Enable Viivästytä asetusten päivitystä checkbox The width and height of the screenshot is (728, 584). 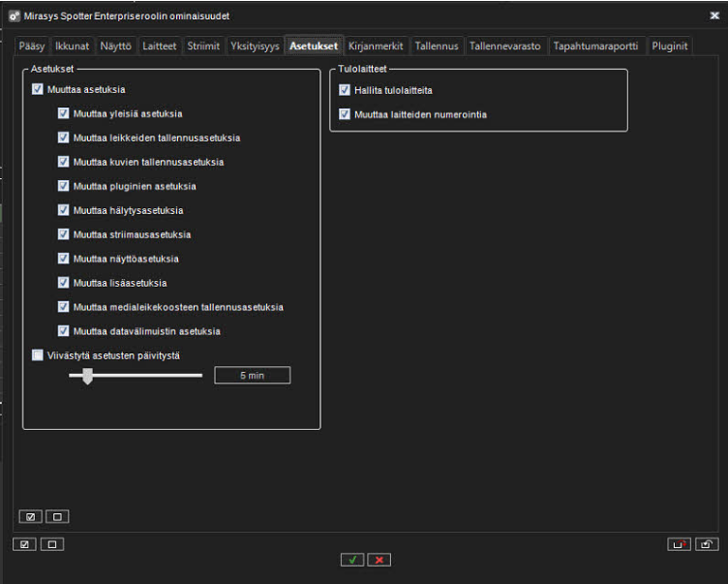[38, 355]
